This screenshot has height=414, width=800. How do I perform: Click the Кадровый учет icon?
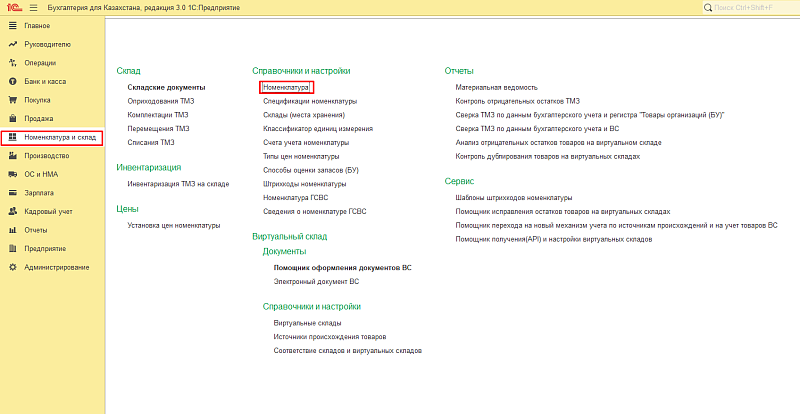[x=13, y=211]
